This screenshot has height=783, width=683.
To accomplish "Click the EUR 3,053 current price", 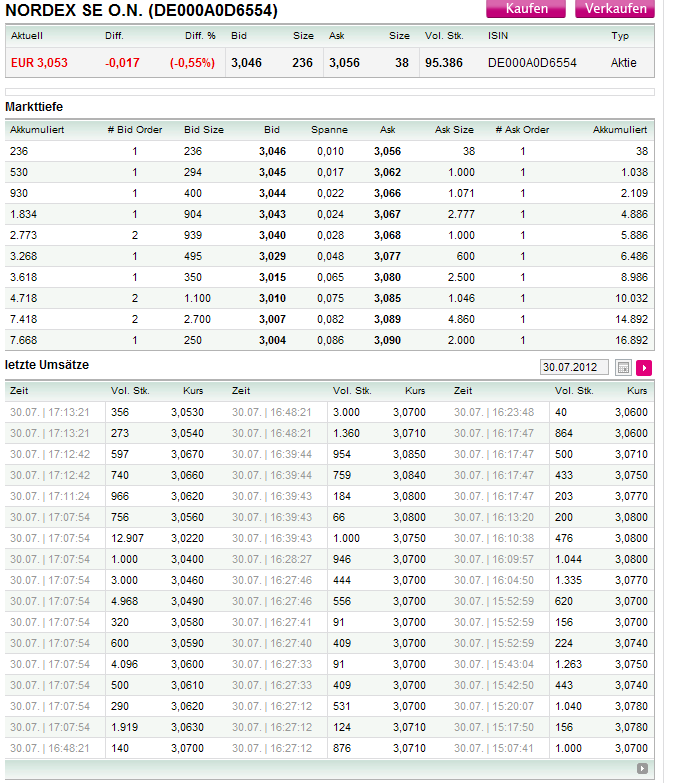I will tap(39, 63).
